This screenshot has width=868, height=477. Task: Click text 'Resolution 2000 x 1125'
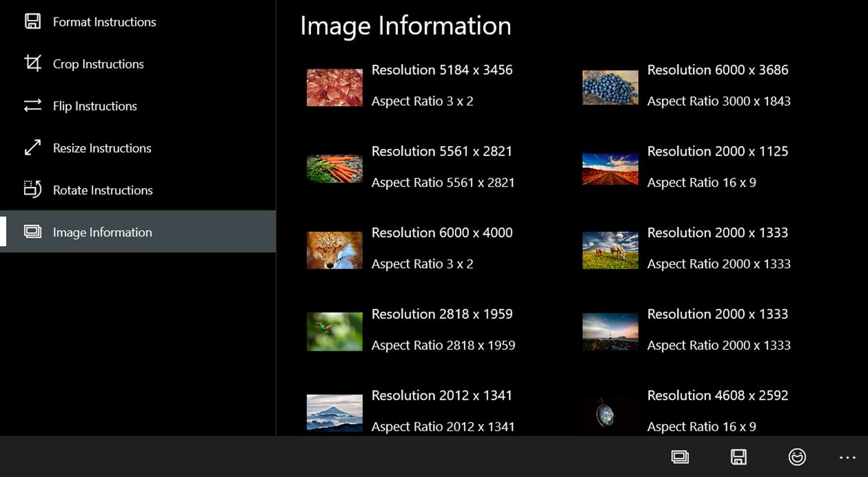tap(717, 151)
